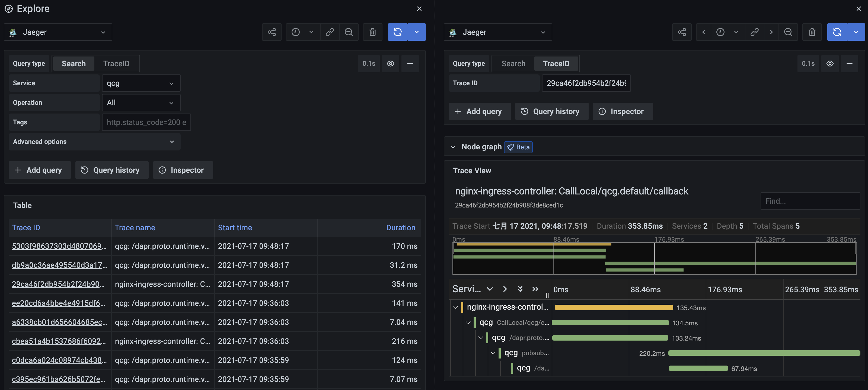Open the Service dropdown showing qcg
The width and height of the screenshot is (868, 390).
(141, 83)
